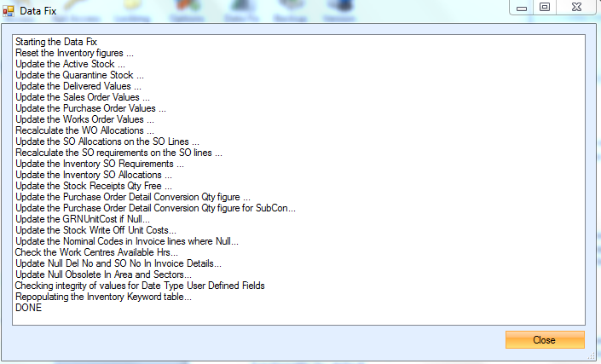The width and height of the screenshot is (601, 364).
Task: Select 'Recalculate the WO Allocations ...' line
Action: pyautogui.click(x=84, y=130)
